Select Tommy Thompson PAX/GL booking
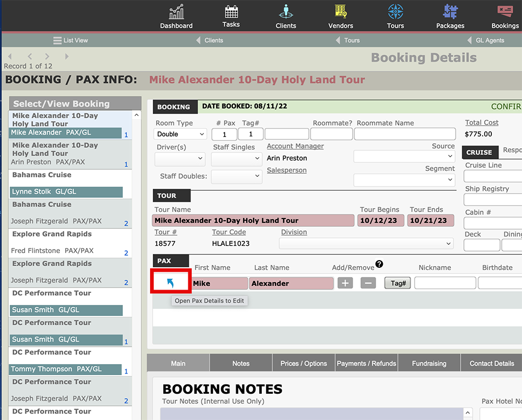Screen dimensions: 522x420 [66, 369]
